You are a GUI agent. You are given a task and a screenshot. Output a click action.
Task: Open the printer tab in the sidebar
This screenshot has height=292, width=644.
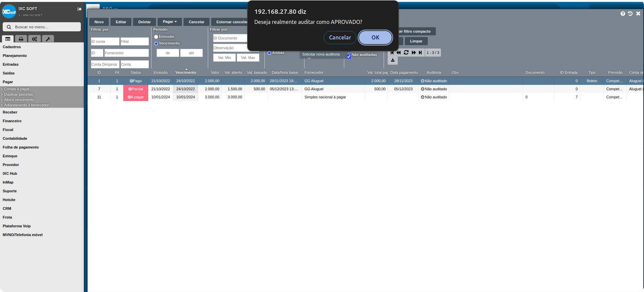(21, 39)
